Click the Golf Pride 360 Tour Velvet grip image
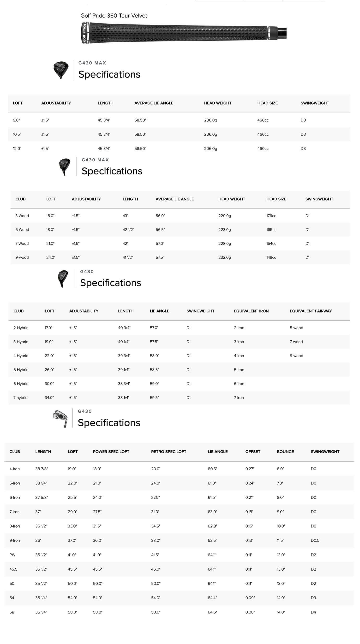This screenshot has height=644, width=360. (184, 33)
